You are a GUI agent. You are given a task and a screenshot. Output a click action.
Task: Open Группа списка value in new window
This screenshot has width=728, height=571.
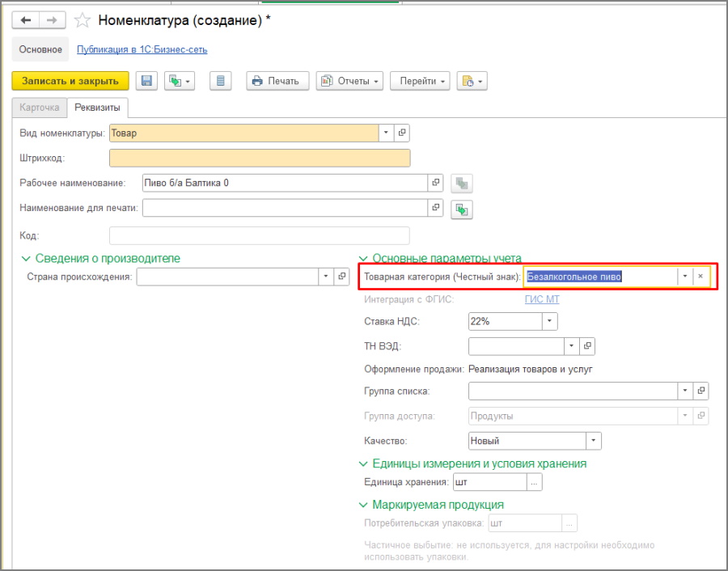tap(701, 391)
